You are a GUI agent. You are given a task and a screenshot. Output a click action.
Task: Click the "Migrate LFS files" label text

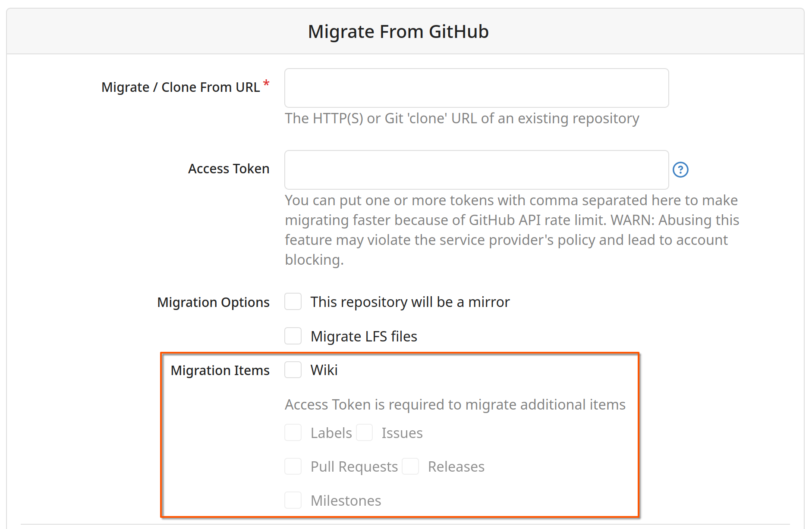(x=364, y=336)
